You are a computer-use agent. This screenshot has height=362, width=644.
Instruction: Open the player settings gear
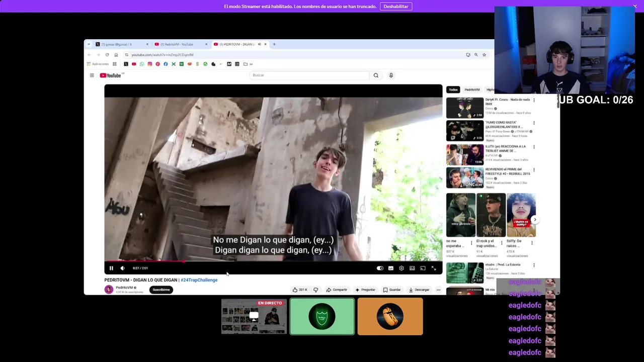(x=401, y=268)
